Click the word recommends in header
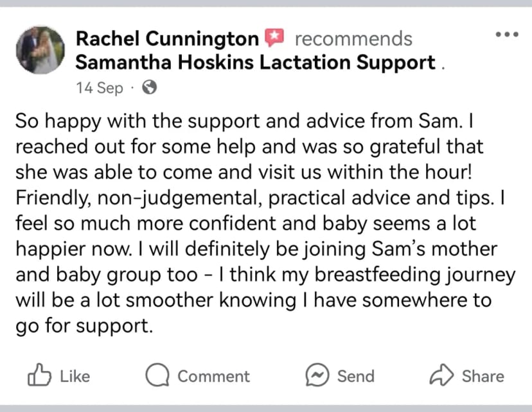This screenshot has height=412, width=532. (x=353, y=39)
